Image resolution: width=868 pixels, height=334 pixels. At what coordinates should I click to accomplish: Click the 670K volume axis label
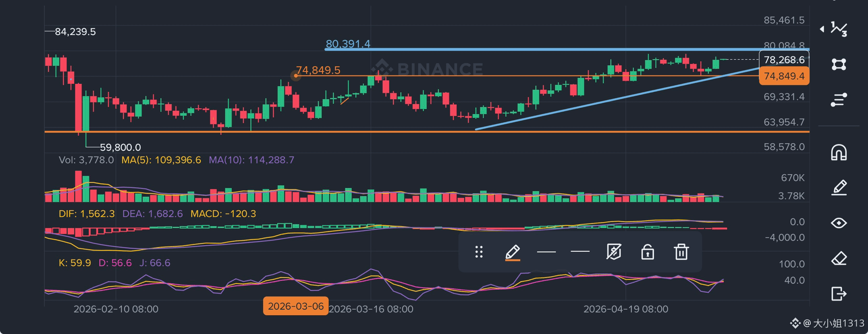(793, 178)
